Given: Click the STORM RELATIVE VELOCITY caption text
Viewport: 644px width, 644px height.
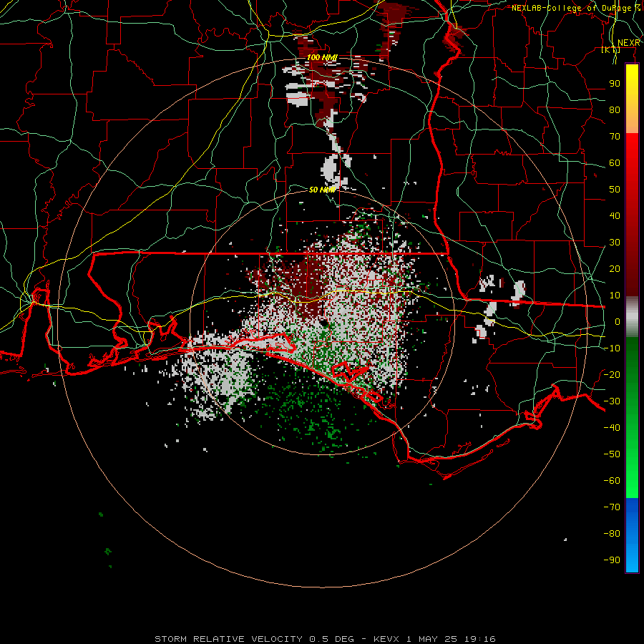Looking at the screenshot, I should pyautogui.click(x=228, y=639).
